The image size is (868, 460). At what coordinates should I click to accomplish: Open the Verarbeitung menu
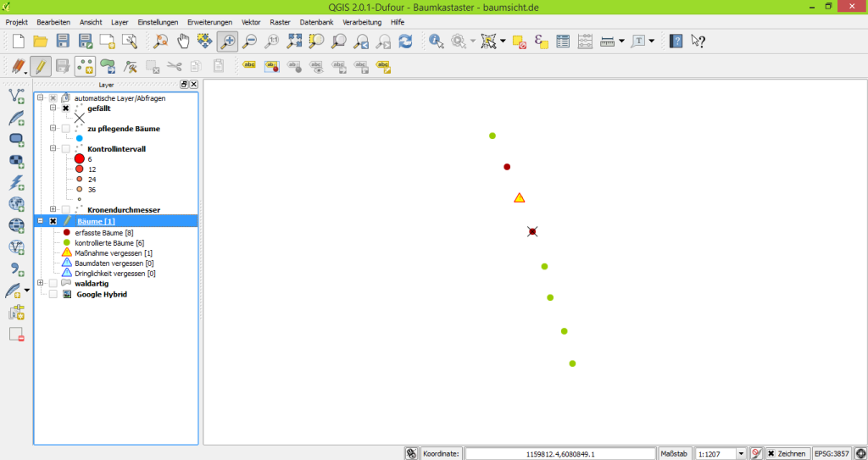(x=362, y=22)
